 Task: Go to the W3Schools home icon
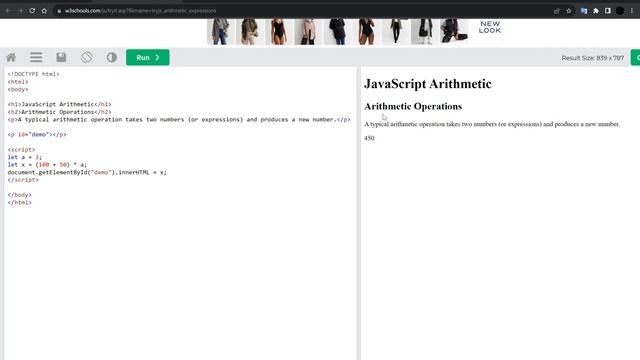(x=11, y=58)
